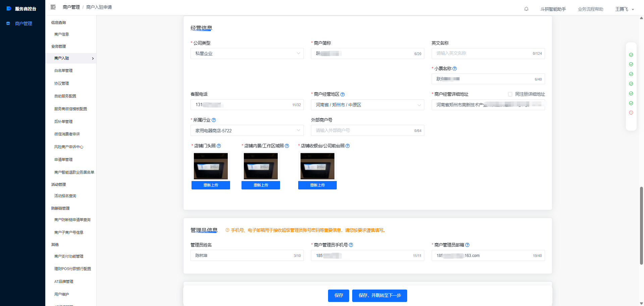Click the third green check step indicator

631,74
